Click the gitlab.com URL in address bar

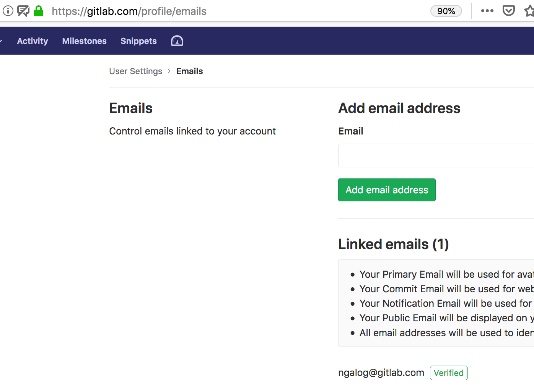pyautogui.click(x=129, y=11)
